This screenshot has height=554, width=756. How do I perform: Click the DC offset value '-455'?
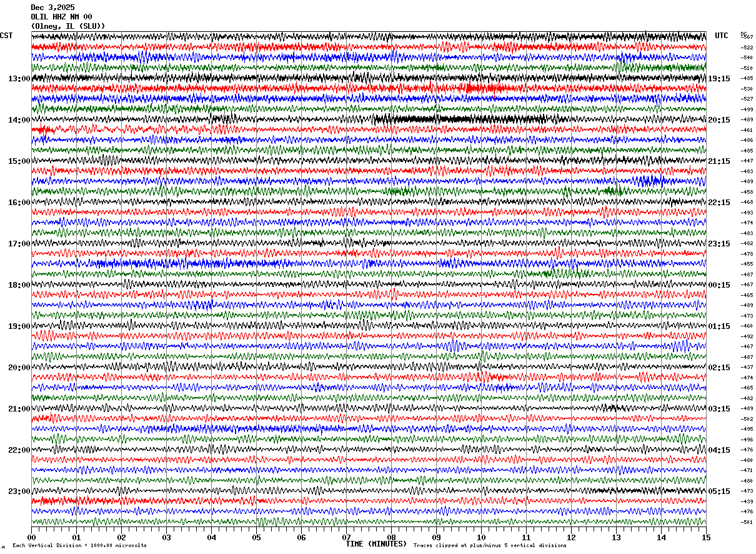coord(747,264)
